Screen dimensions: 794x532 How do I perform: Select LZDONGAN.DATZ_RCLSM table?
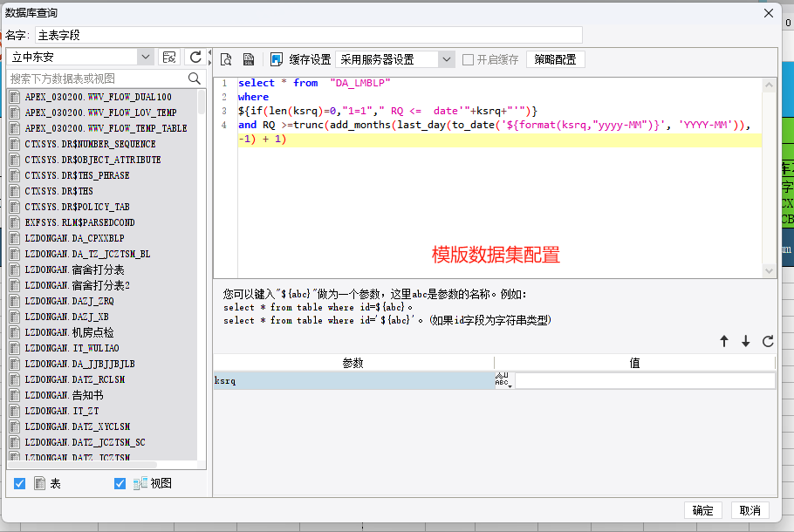coord(75,379)
